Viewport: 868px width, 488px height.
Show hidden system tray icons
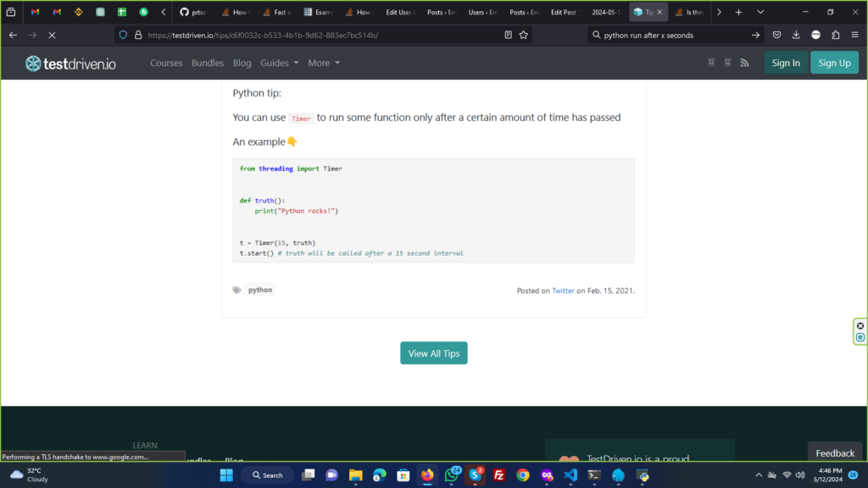(759, 475)
